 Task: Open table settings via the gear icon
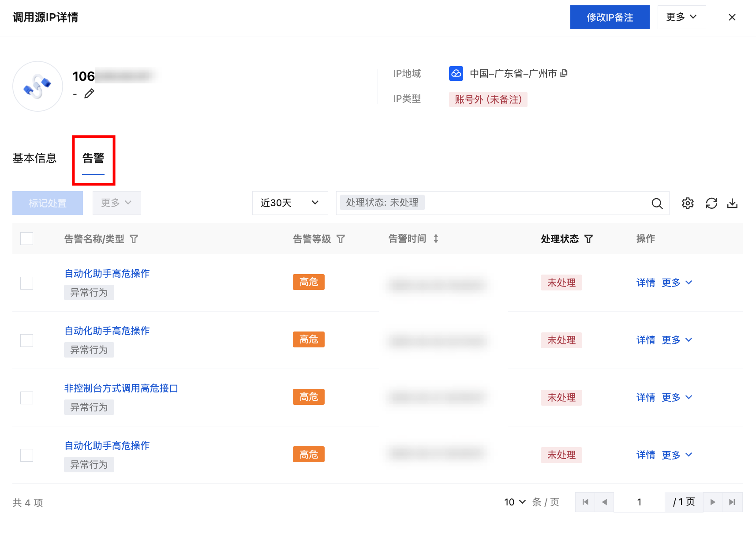click(688, 203)
